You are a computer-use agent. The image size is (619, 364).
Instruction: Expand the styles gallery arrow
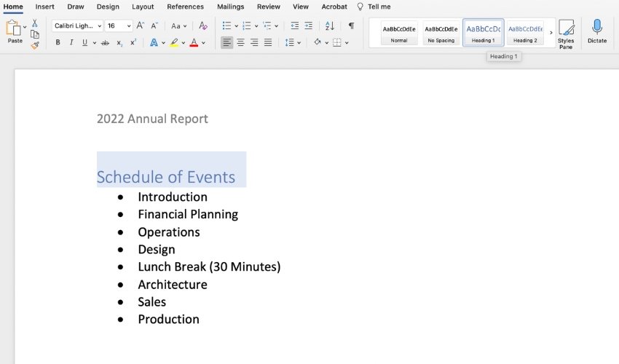tap(551, 33)
